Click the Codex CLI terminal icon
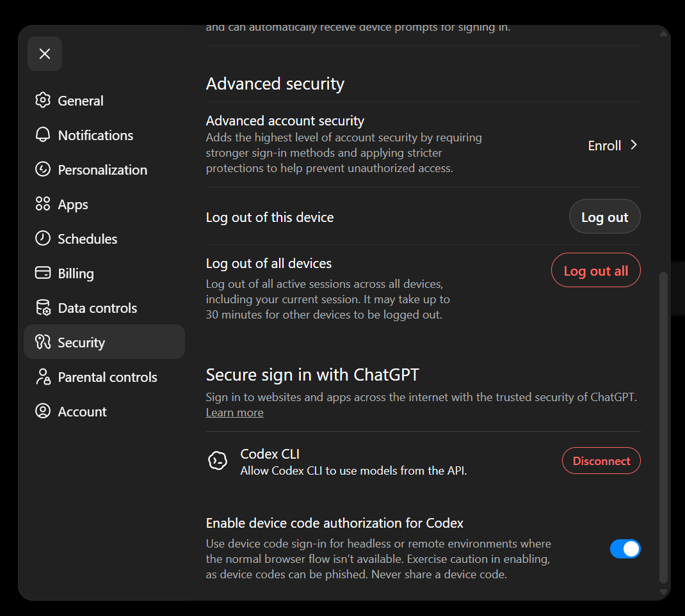The image size is (685, 616). 218,461
